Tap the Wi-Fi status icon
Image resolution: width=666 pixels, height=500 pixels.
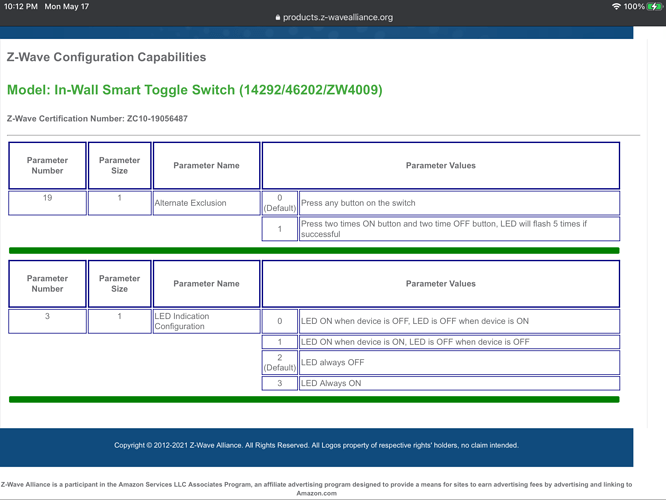[x=616, y=6]
